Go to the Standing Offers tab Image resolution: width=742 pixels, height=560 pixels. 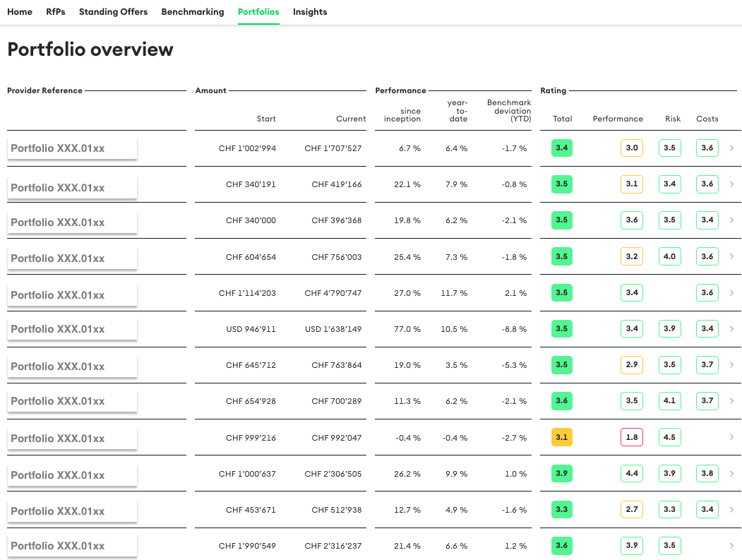coord(113,12)
